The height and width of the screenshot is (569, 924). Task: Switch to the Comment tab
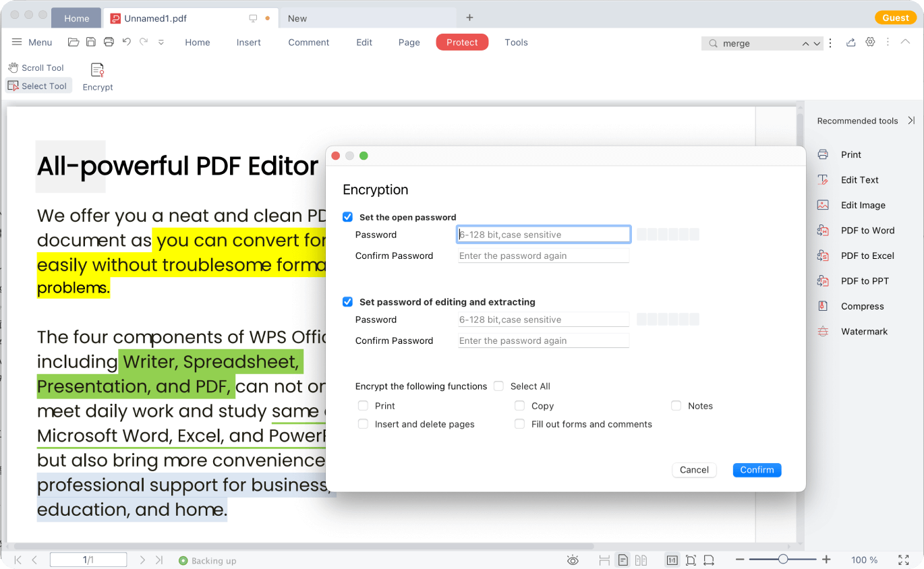308,42
